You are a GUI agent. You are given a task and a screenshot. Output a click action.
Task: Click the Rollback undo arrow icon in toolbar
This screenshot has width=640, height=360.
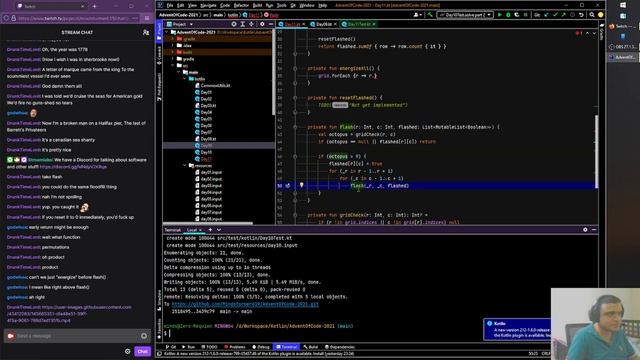coord(581,15)
